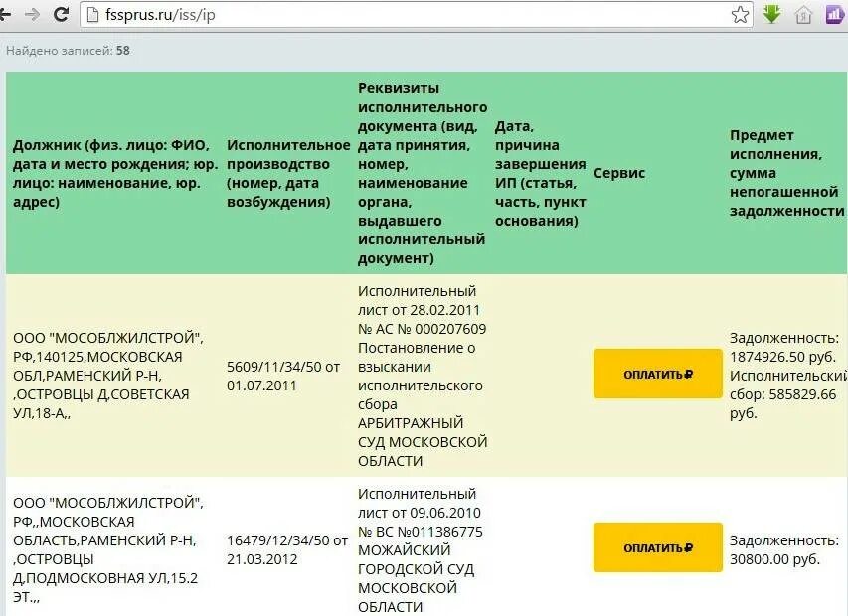848x616 pixels.
Task: Click the browser back arrow
Action: coord(5,14)
